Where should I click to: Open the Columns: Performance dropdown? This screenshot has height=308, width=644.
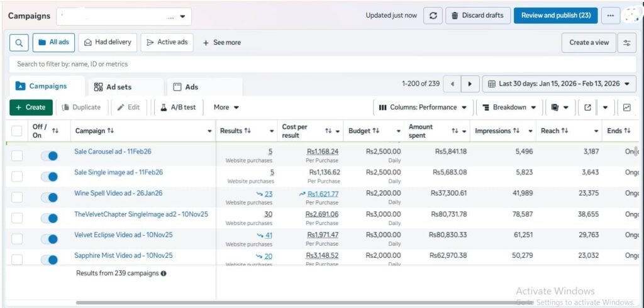[423, 107]
